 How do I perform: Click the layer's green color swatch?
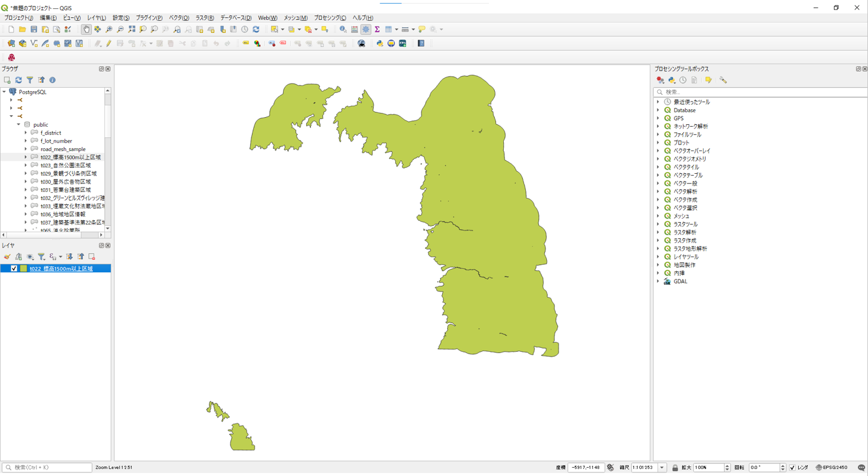click(23, 269)
